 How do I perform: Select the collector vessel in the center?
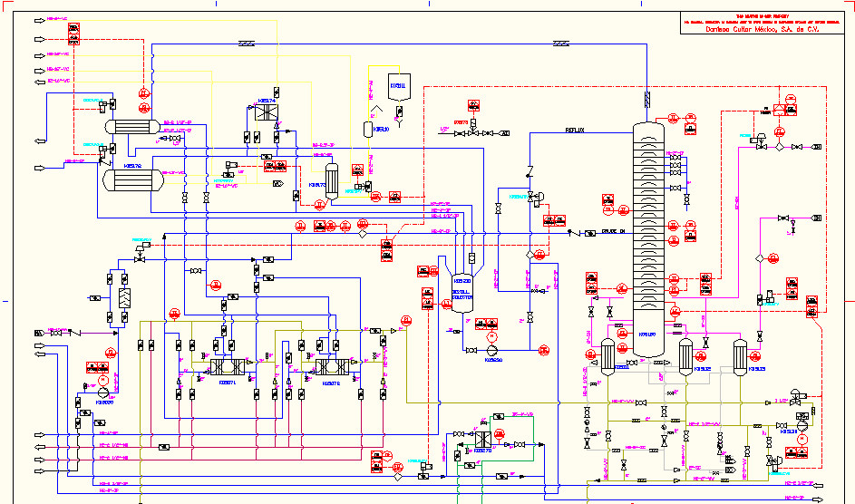(x=462, y=293)
